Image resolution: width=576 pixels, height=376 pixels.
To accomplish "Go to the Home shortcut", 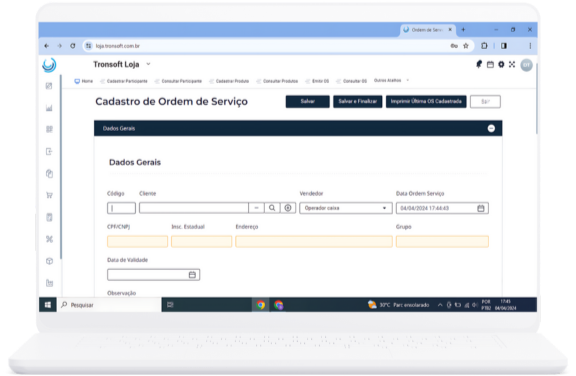I will pos(84,81).
